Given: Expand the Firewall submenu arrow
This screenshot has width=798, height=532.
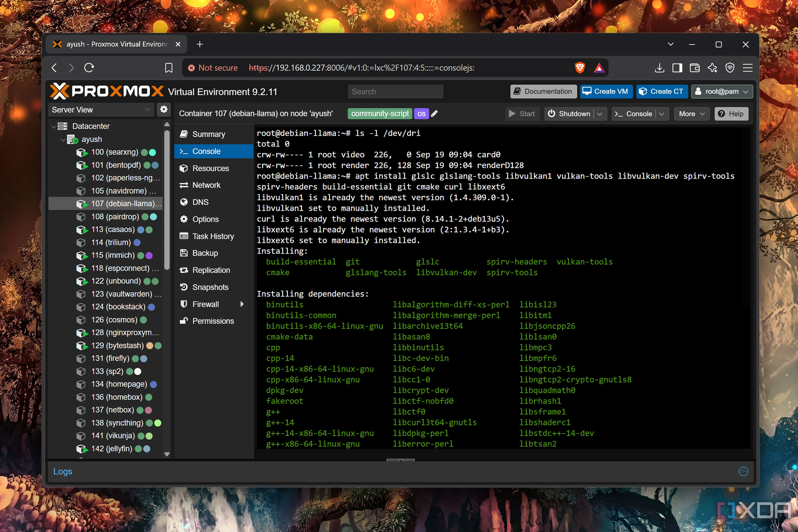Looking at the screenshot, I should click(x=242, y=304).
